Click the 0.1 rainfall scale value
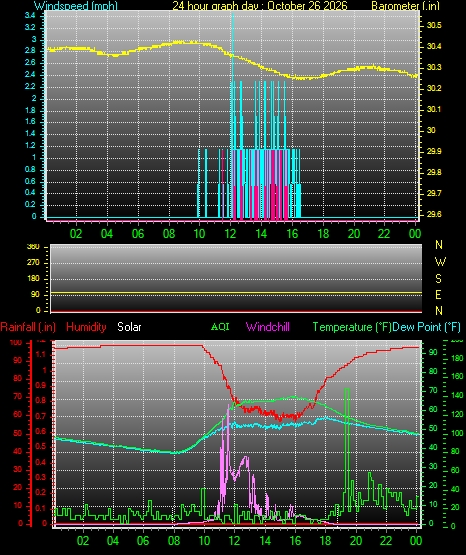The width and height of the screenshot is (466, 555). 41,508
